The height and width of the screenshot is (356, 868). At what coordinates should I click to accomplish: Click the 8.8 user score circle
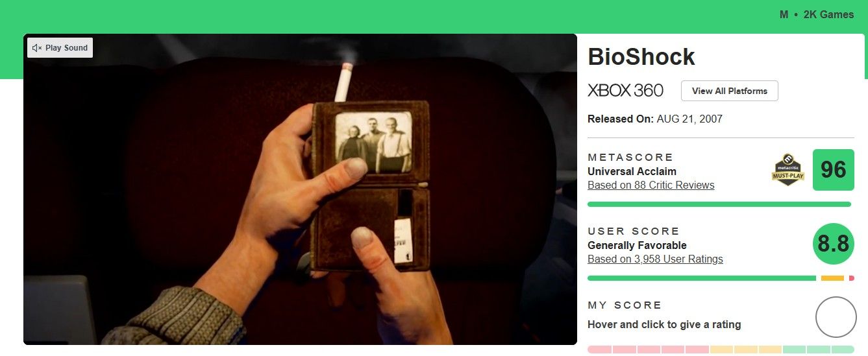(834, 244)
